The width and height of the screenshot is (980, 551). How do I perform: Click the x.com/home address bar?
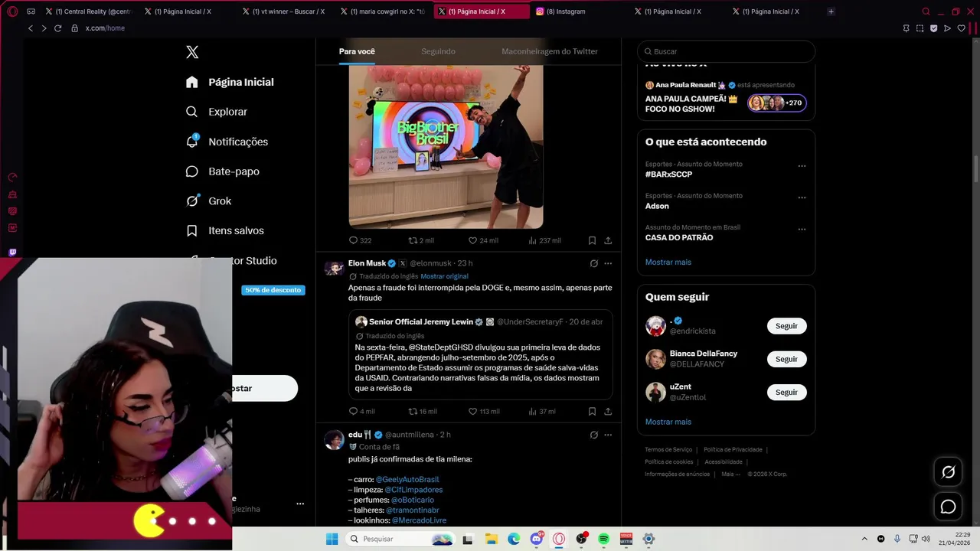coord(105,28)
